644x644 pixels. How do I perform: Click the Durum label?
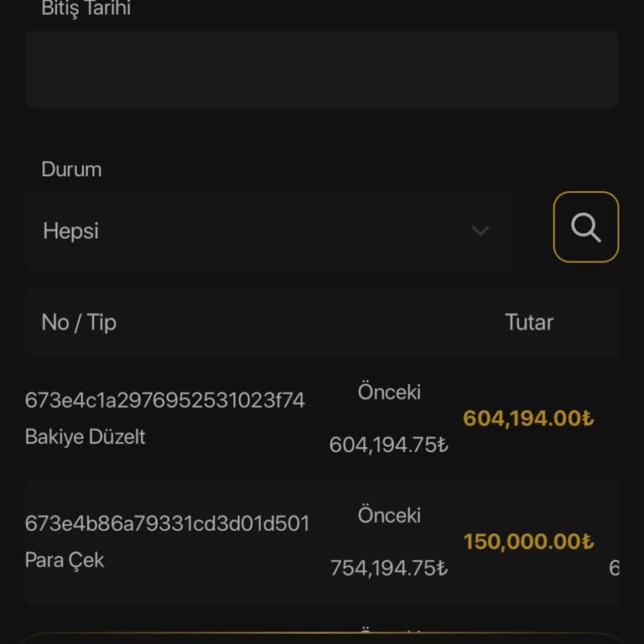pos(71,169)
